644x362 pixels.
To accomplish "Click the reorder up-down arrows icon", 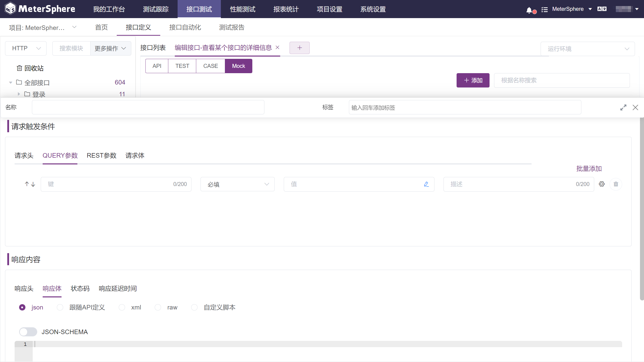I will (30, 184).
